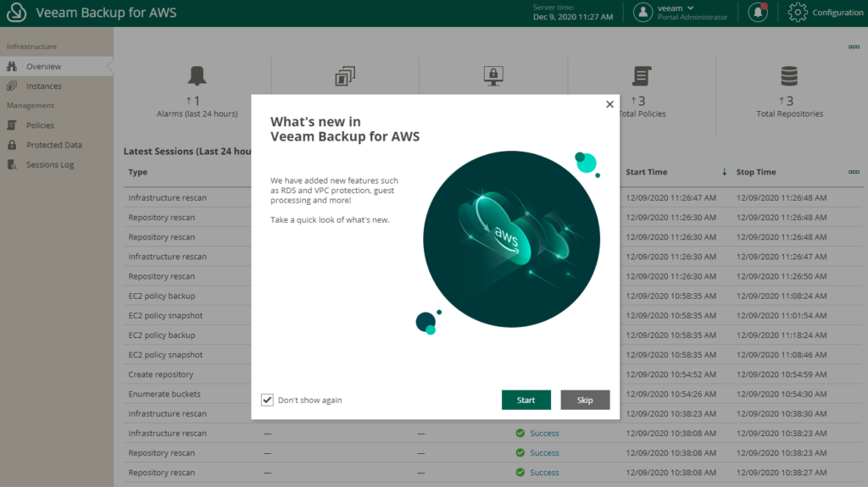Open Configuration gear icon
Image resolution: width=868 pixels, height=487 pixels.
click(x=797, y=12)
